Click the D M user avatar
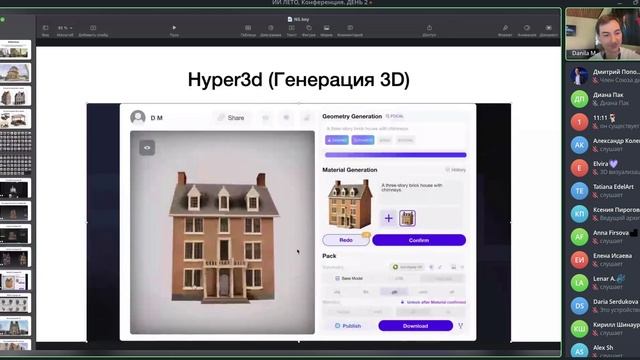The width and height of the screenshot is (640, 360). (x=138, y=118)
